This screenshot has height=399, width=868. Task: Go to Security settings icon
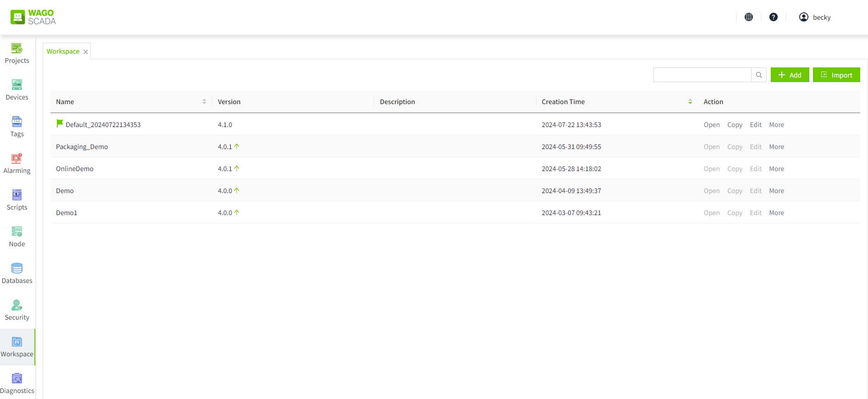[x=17, y=305]
